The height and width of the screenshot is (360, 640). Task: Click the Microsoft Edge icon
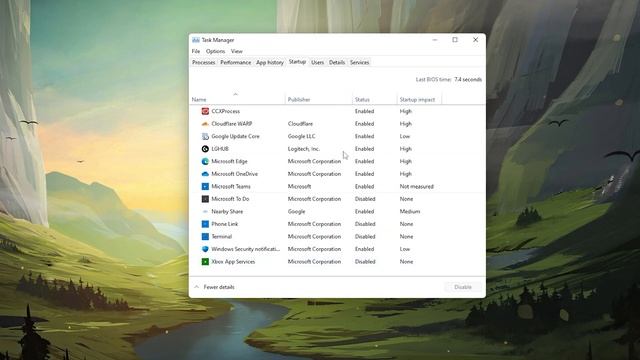pyautogui.click(x=205, y=161)
